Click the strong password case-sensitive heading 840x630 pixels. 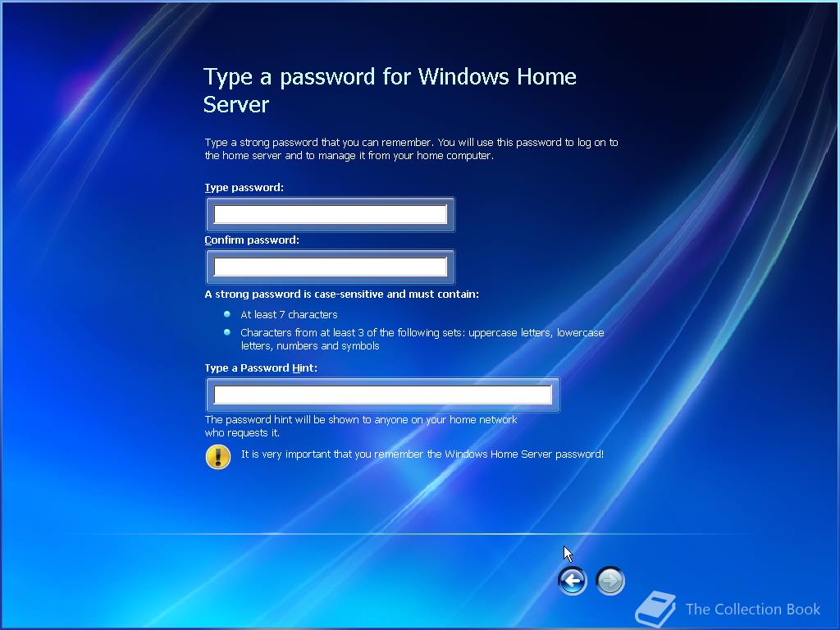click(x=342, y=294)
